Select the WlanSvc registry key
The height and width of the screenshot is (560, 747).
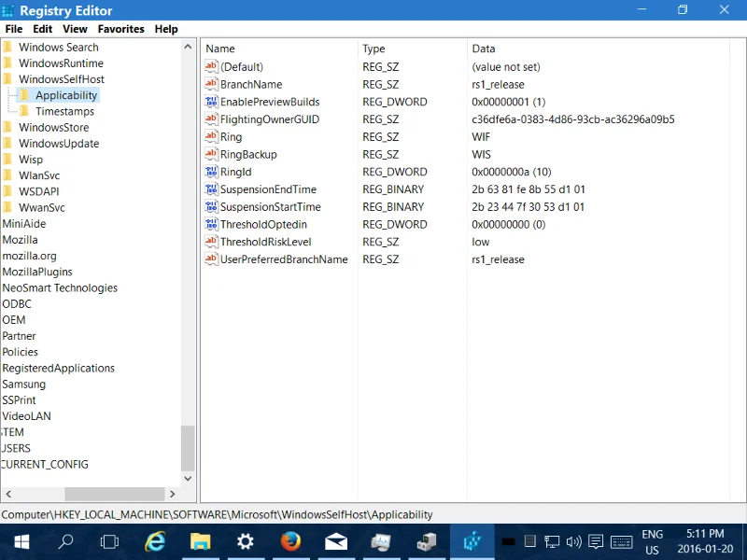(x=39, y=175)
